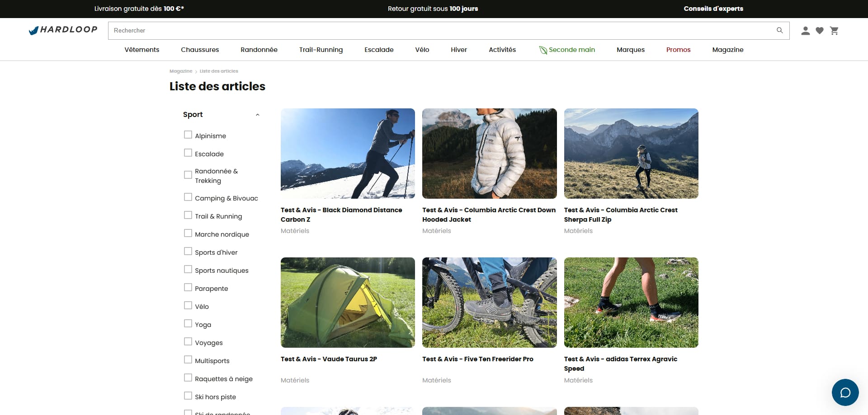Click the trail running shoes thumbnail
The width and height of the screenshot is (868, 415).
[631, 303]
